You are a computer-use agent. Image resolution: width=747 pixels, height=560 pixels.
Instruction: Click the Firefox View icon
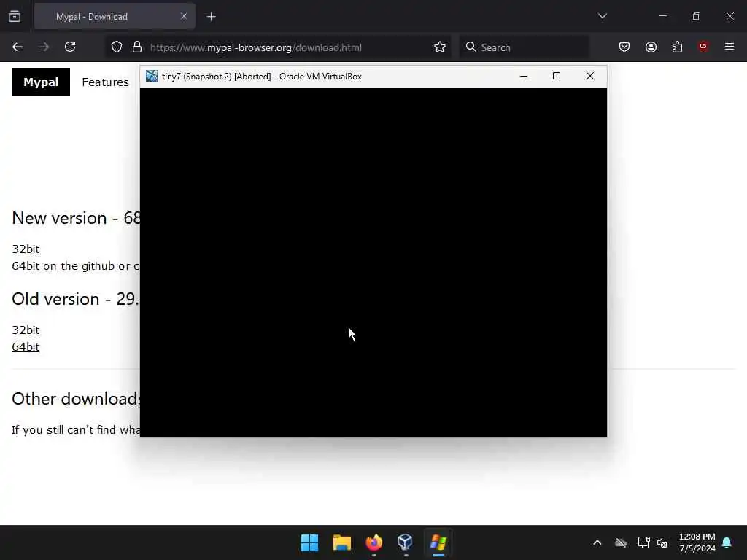(15, 17)
